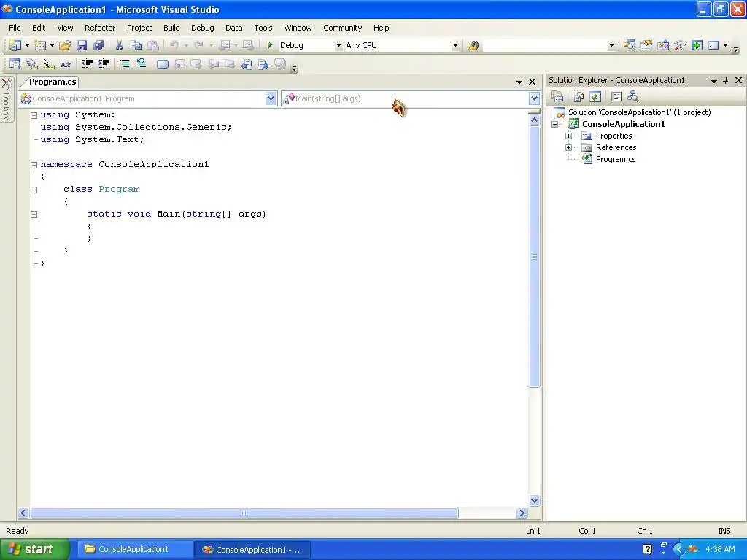
Task: Click the editor vertical scroll down arrow
Action: tap(534, 500)
